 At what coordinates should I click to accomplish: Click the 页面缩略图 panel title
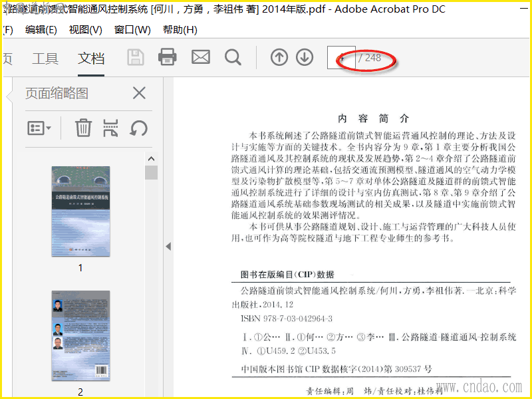click(x=57, y=93)
